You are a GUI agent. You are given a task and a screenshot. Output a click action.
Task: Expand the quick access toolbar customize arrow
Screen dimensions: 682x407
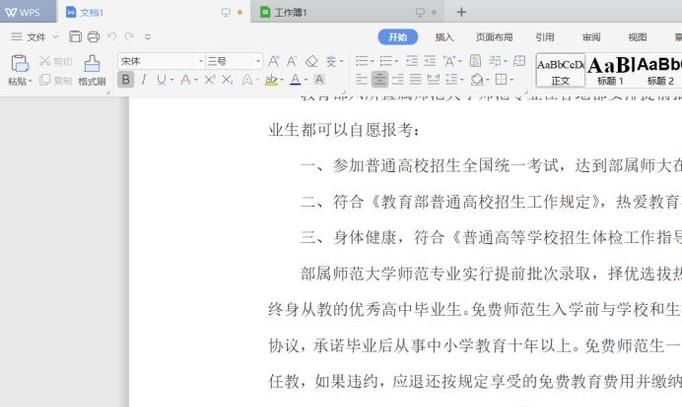[x=148, y=37]
